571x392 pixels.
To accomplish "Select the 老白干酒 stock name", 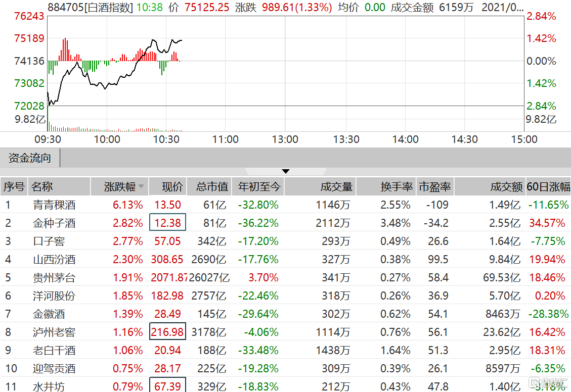I will click(54, 350).
